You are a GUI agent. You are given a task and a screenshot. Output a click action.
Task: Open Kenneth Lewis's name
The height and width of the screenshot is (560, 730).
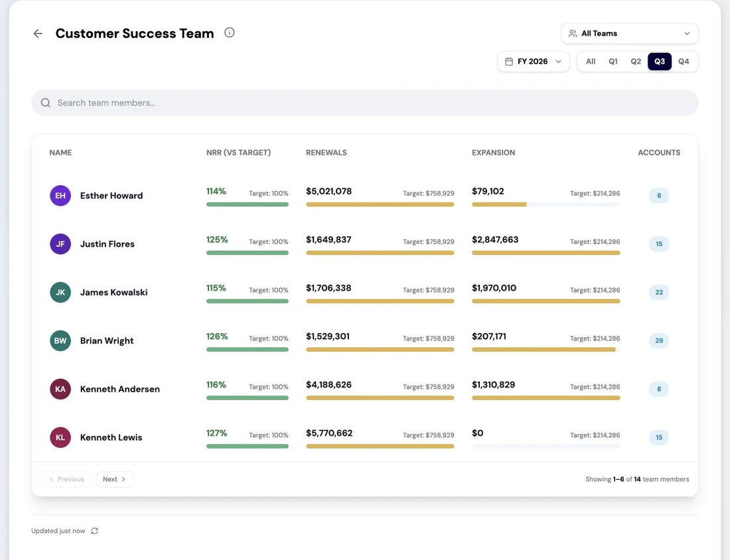[x=111, y=437]
